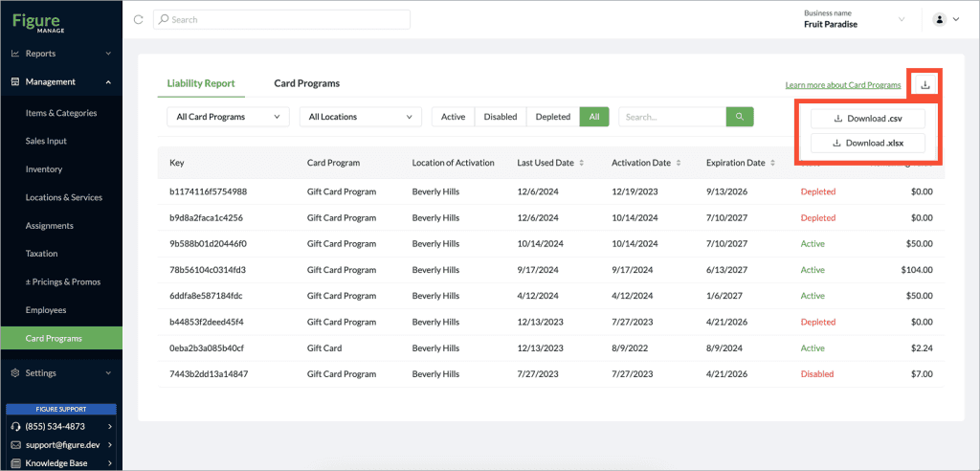Open the download export icon button
Viewport: 980px width, 471px height.
coord(925,84)
